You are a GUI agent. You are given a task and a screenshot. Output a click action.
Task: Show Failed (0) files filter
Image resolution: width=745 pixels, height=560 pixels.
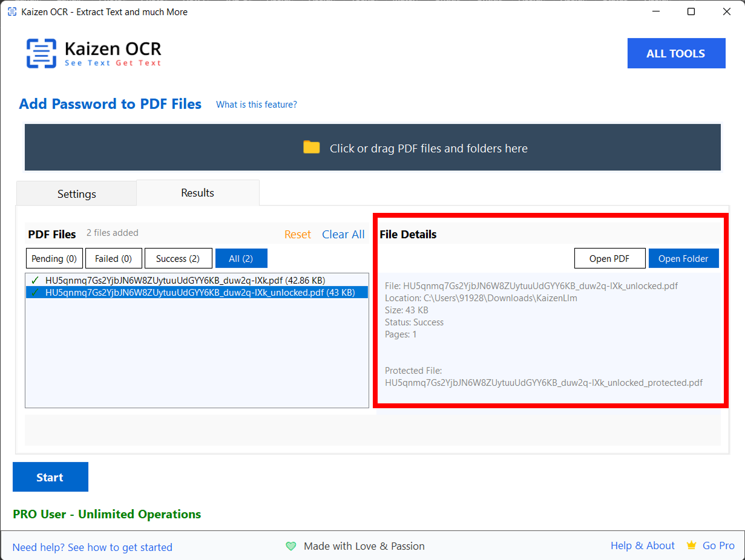[113, 258]
